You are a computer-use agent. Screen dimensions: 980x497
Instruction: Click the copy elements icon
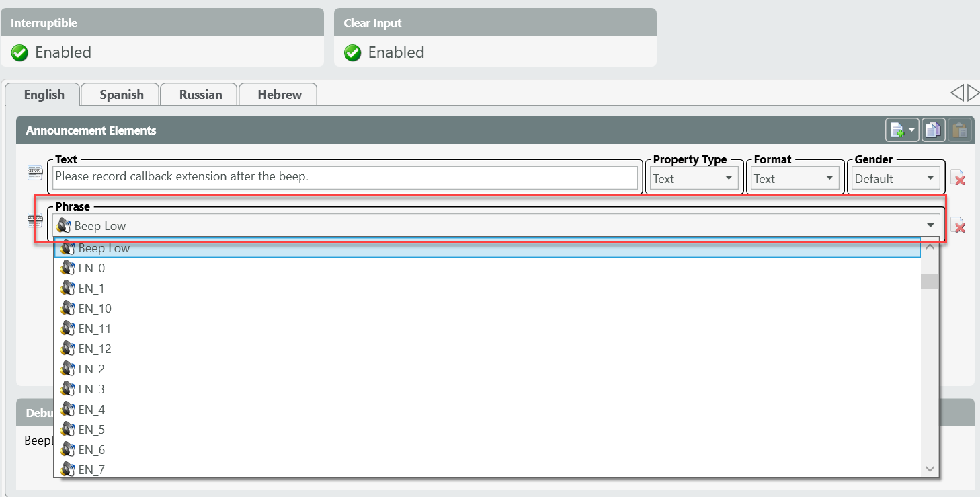coord(932,130)
